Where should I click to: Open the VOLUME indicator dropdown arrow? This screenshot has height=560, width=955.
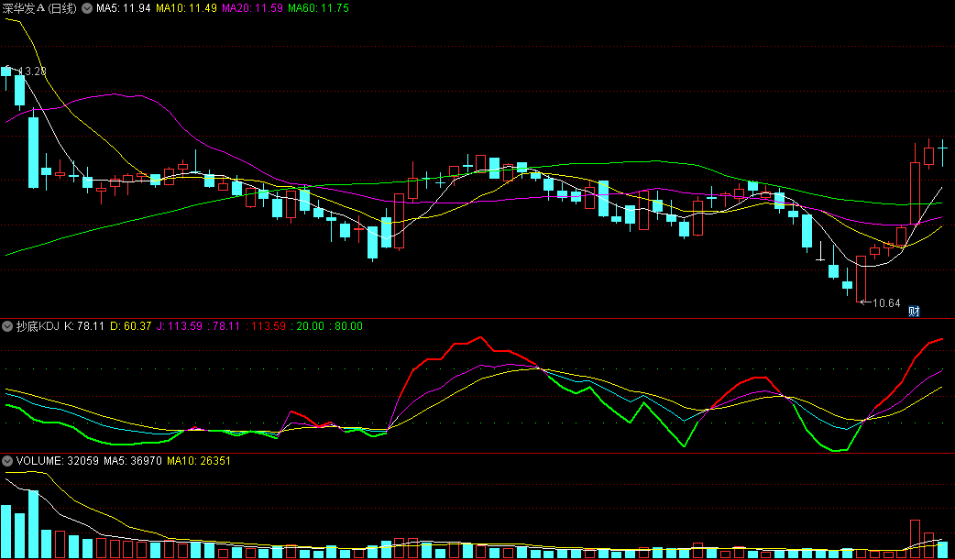click(7, 461)
